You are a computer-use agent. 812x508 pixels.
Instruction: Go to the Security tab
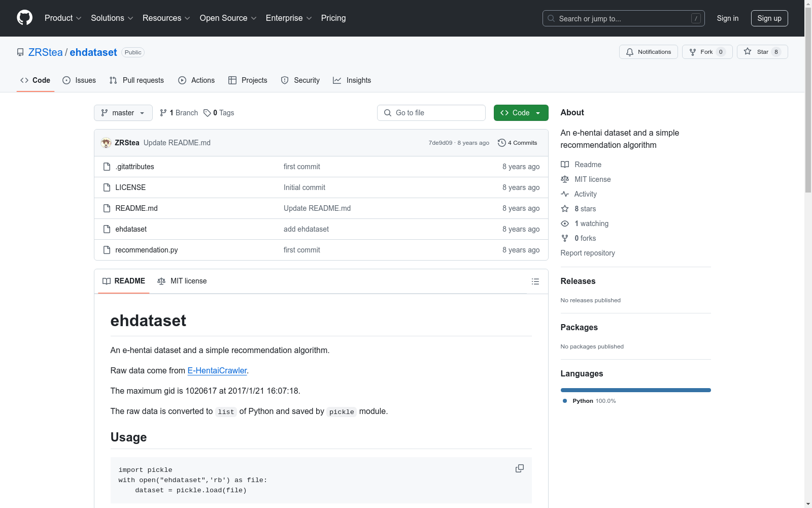pos(300,80)
